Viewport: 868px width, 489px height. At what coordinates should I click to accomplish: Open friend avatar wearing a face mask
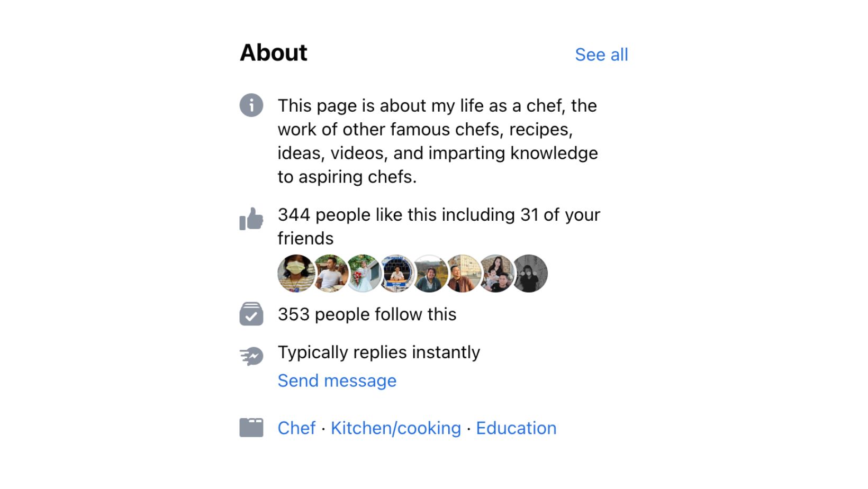(x=295, y=273)
